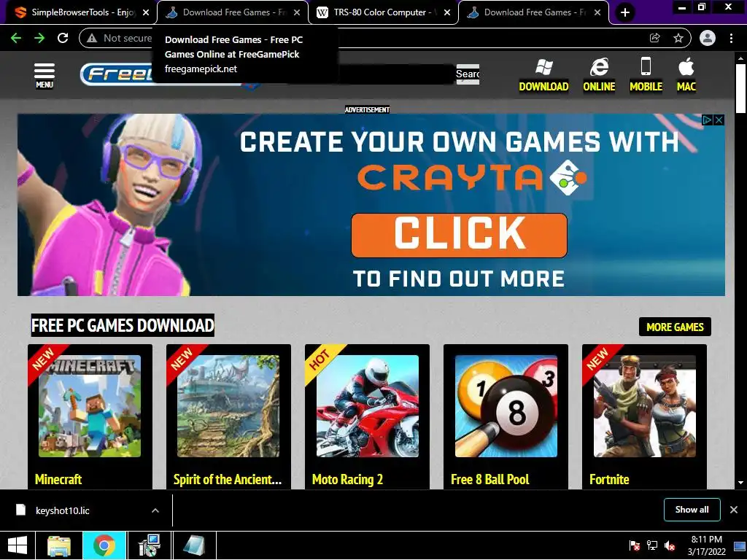Click the Fortnite title link

click(x=609, y=479)
